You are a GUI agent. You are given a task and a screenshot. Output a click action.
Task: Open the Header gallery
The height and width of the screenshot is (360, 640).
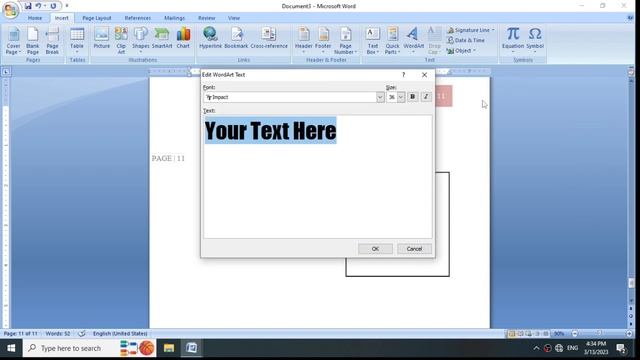point(304,41)
